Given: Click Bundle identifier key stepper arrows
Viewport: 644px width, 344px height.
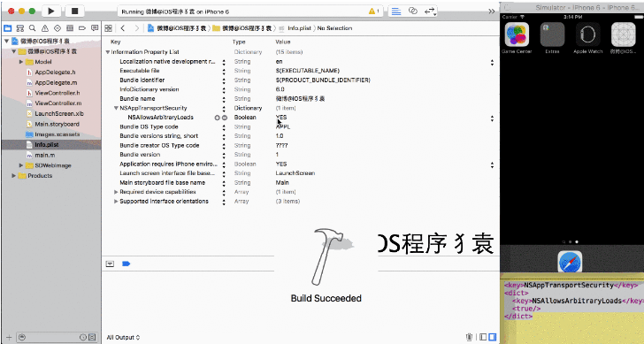Looking at the screenshot, I should click(x=224, y=80).
